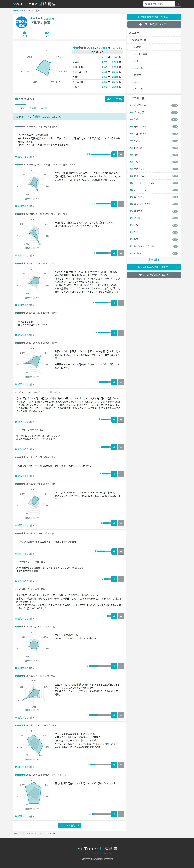Open the 物申す系 category

pos(154,211)
